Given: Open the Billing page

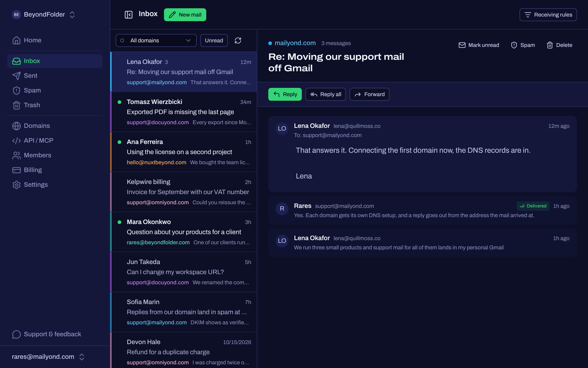Looking at the screenshot, I should pos(55,170).
